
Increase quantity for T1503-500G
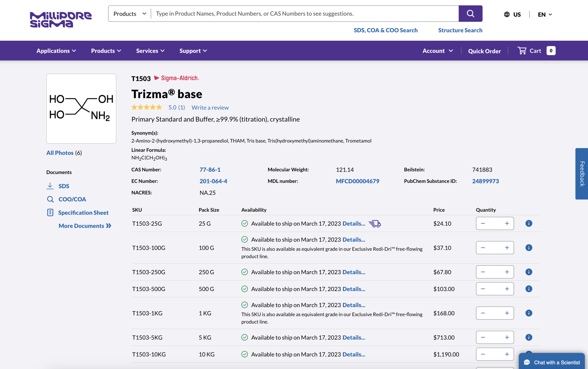coord(507,289)
